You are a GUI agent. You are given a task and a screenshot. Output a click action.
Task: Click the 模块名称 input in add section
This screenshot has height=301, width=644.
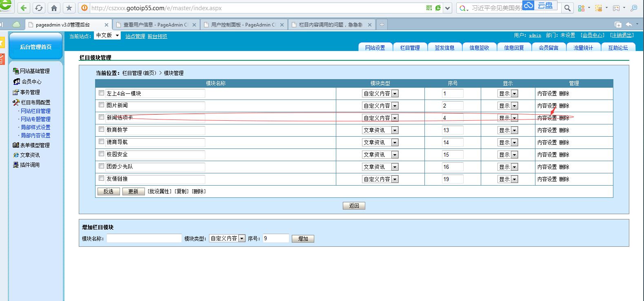[144, 238]
